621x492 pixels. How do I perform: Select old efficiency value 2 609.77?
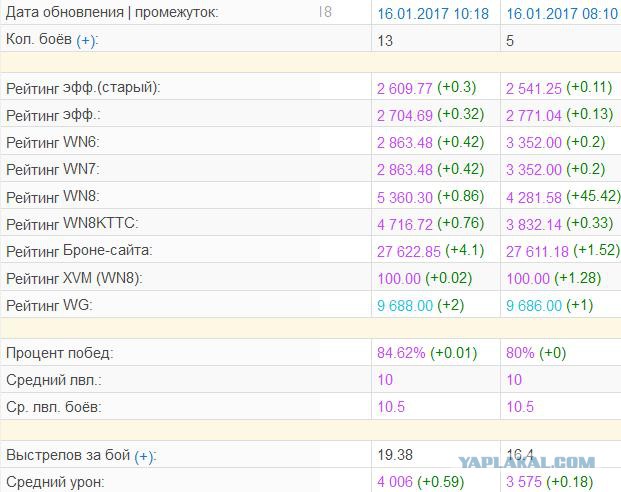[x=404, y=89]
